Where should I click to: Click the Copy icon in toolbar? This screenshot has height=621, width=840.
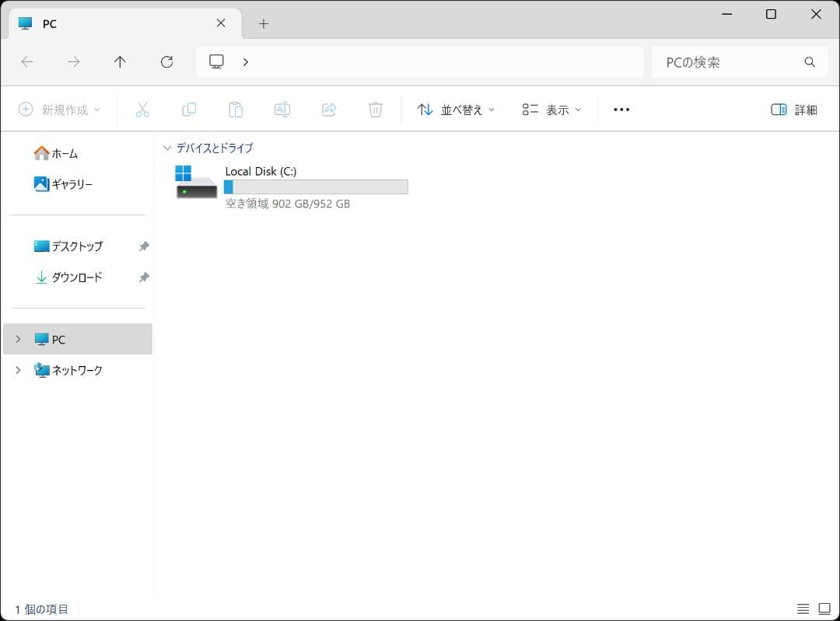[189, 110]
